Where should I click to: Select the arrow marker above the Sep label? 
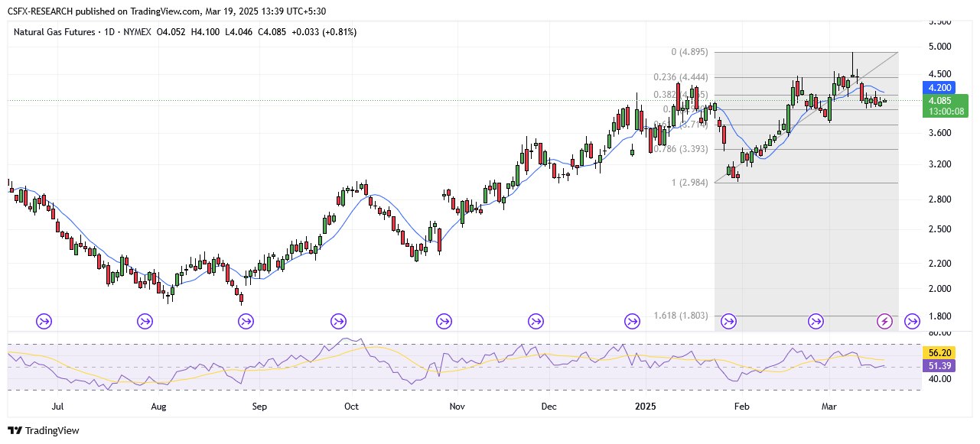[x=246, y=322]
